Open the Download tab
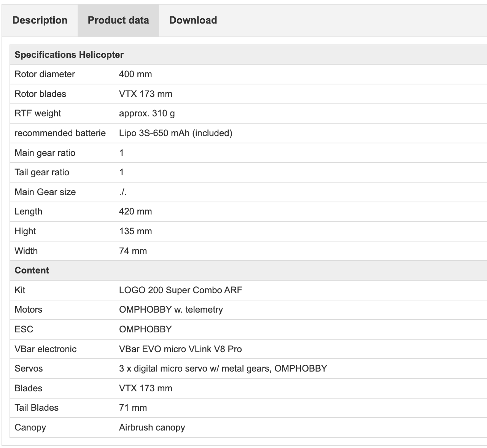Image resolution: width=487 pixels, height=448 pixels. coord(193,21)
